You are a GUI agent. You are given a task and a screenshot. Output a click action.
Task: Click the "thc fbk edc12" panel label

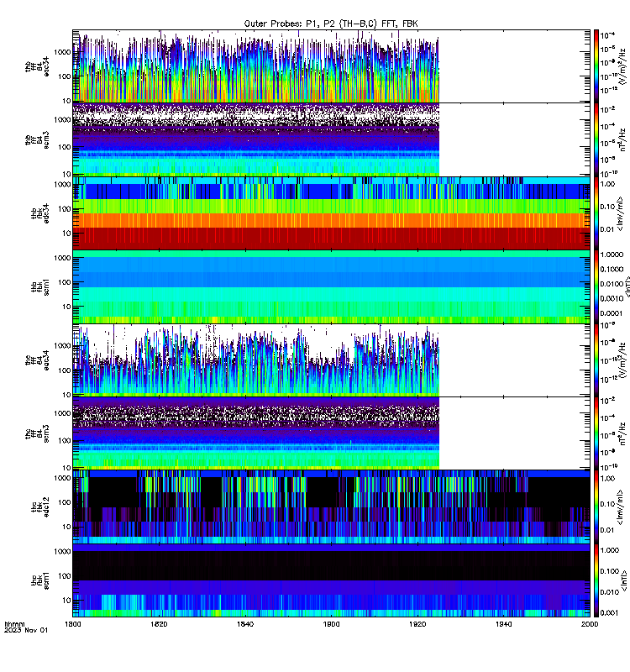pos(40,507)
